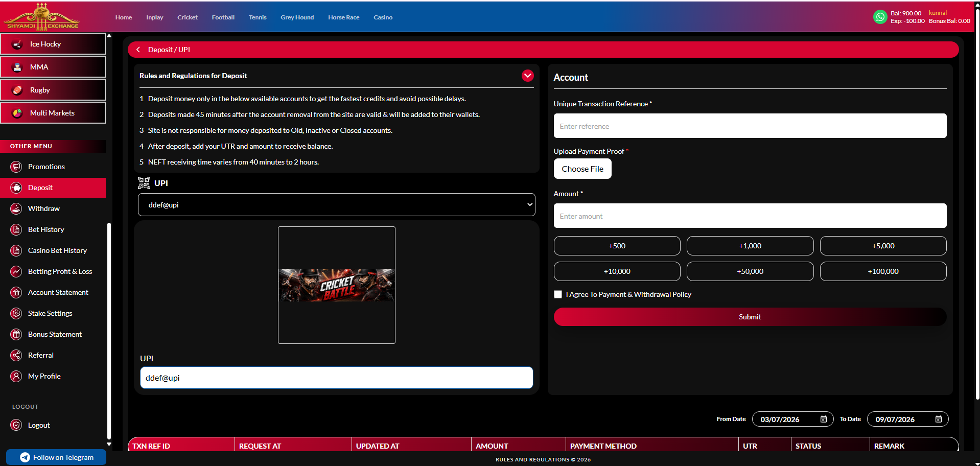This screenshot has height=466, width=980.
Task: Go to the Cricket menu tab
Action: [188, 17]
